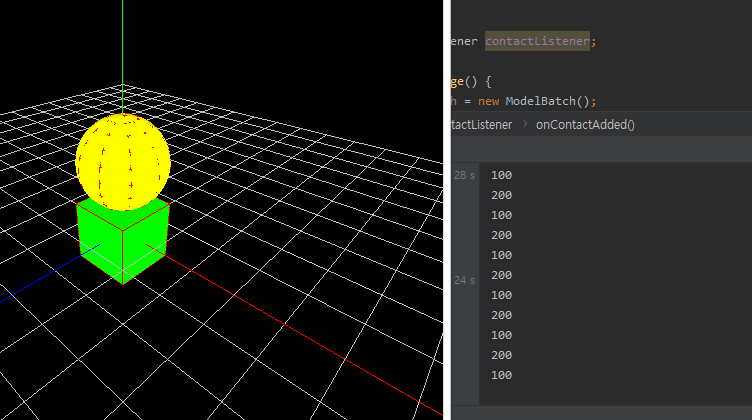Select the highlighted contactListener variable
Viewport: 752px width, 420px height.
(537, 41)
